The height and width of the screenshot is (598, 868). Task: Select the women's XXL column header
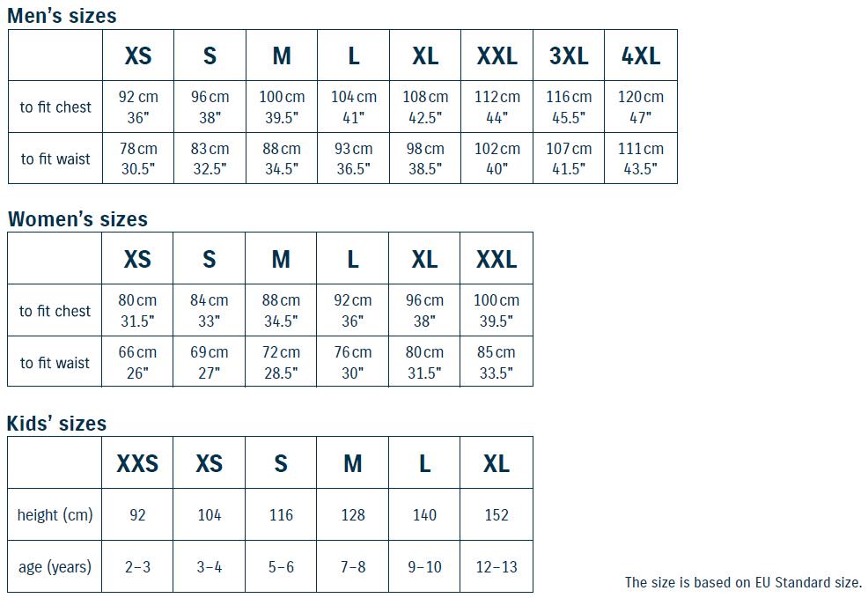tap(497, 259)
